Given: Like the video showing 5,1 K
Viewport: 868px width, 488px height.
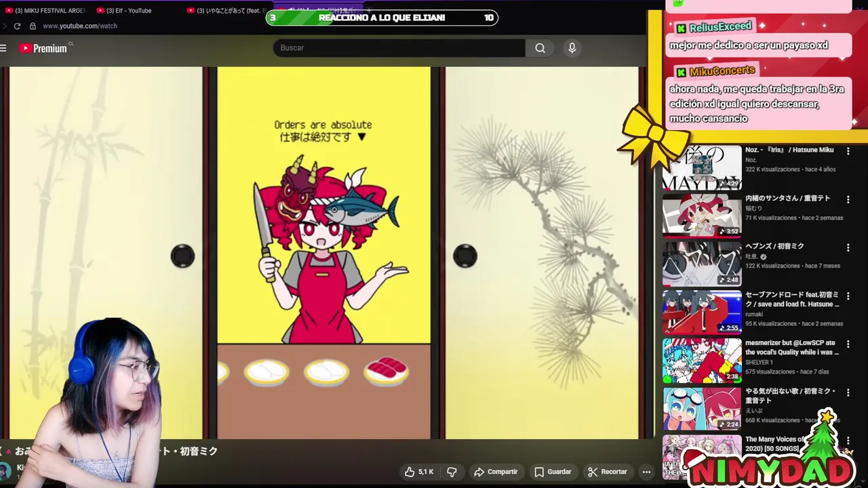Looking at the screenshot, I should pos(419,472).
